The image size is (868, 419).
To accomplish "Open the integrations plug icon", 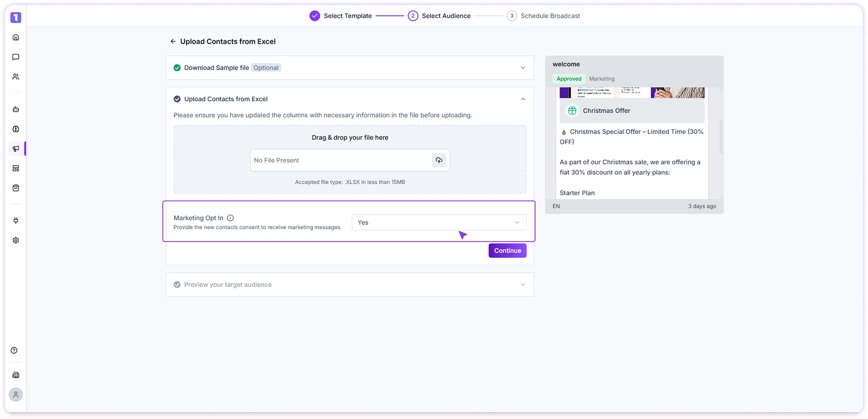I will [x=16, y=220].
